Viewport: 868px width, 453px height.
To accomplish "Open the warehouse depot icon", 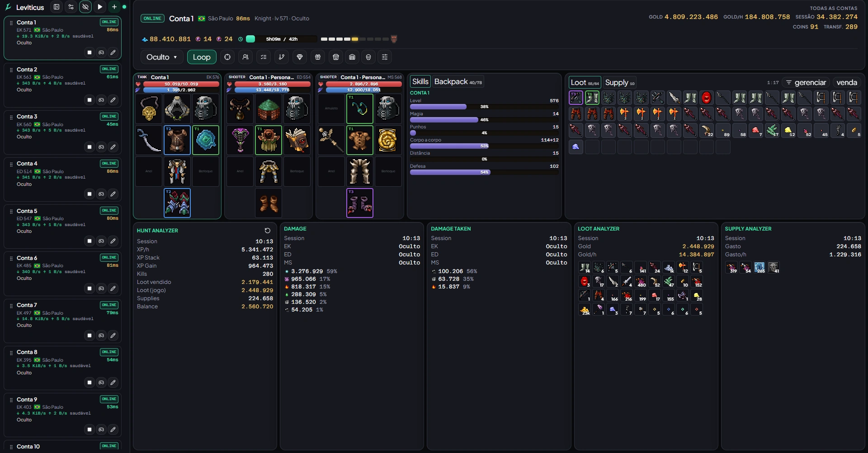I will [x=352, y=57].
